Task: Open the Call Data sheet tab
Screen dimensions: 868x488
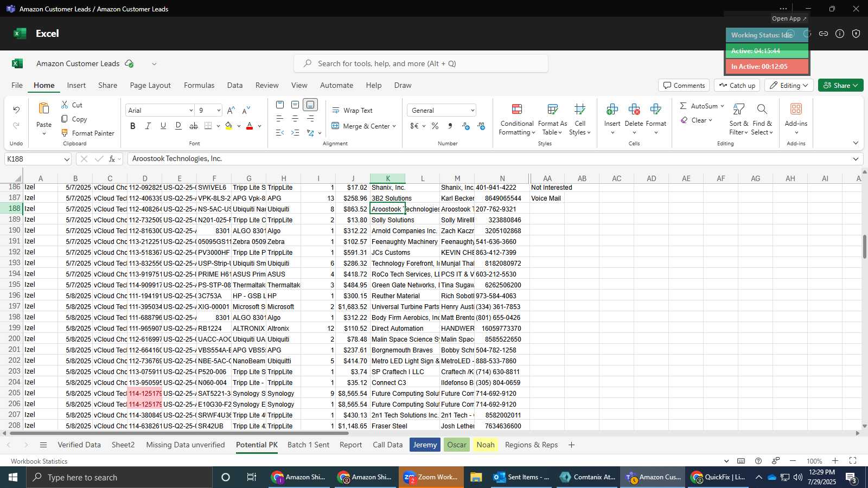Action: 388,445
